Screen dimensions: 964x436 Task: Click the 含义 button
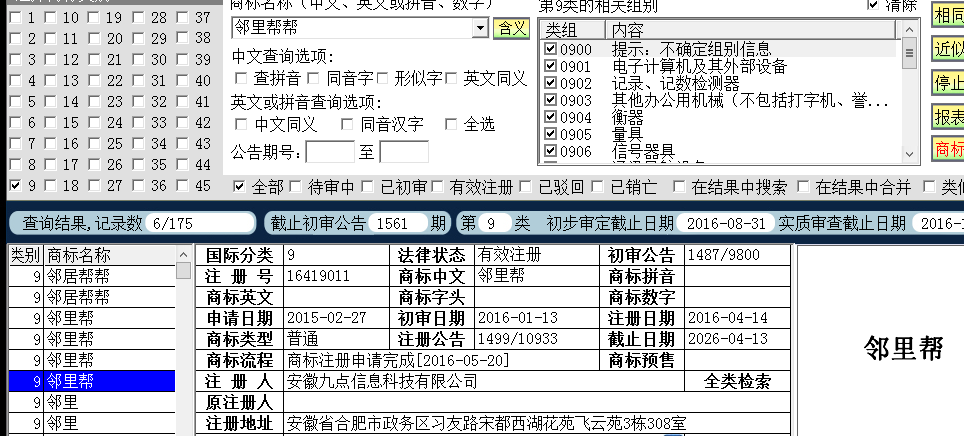[511, 28]
